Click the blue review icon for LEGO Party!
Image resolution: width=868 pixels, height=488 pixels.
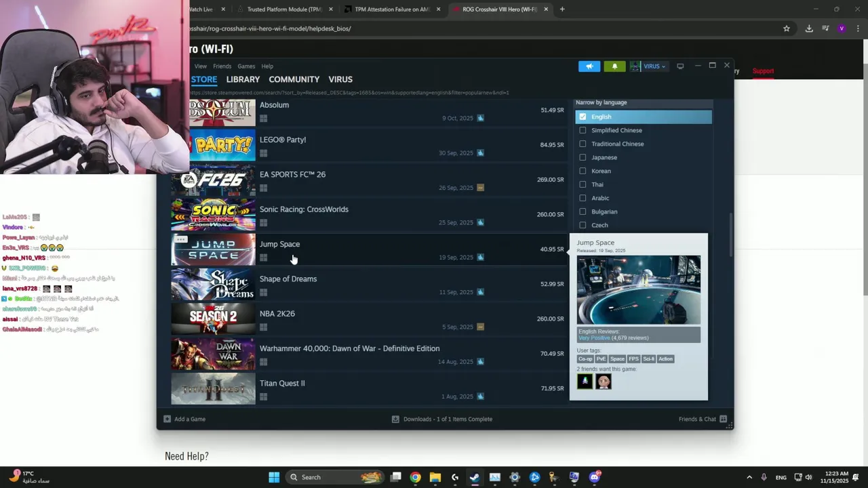(480, 153)
